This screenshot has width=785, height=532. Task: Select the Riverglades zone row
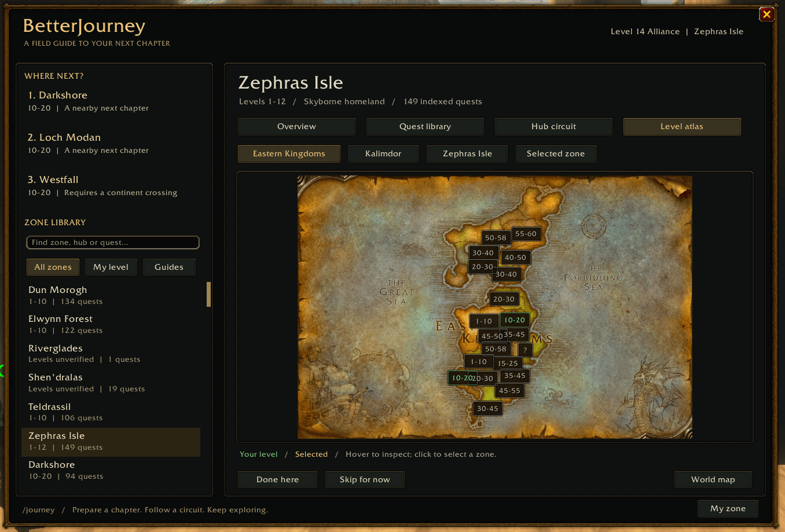tap(111, 354)
